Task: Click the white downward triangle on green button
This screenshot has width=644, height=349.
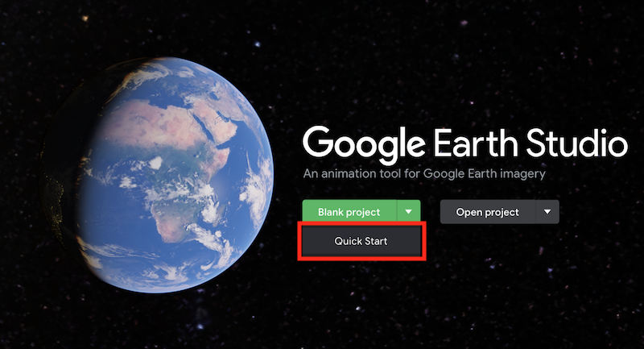Action: [x=409, y=212]
